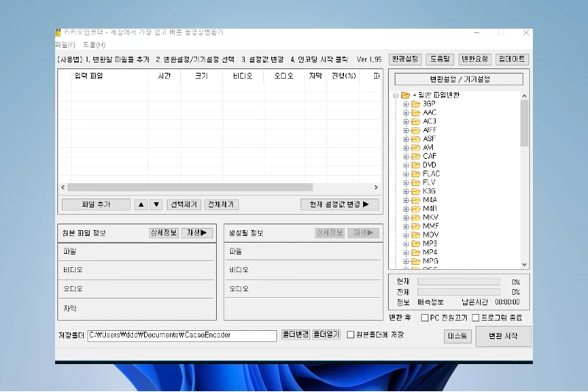Click the 변환요청 button
The image size is (588, 392).
click(475, 59)
